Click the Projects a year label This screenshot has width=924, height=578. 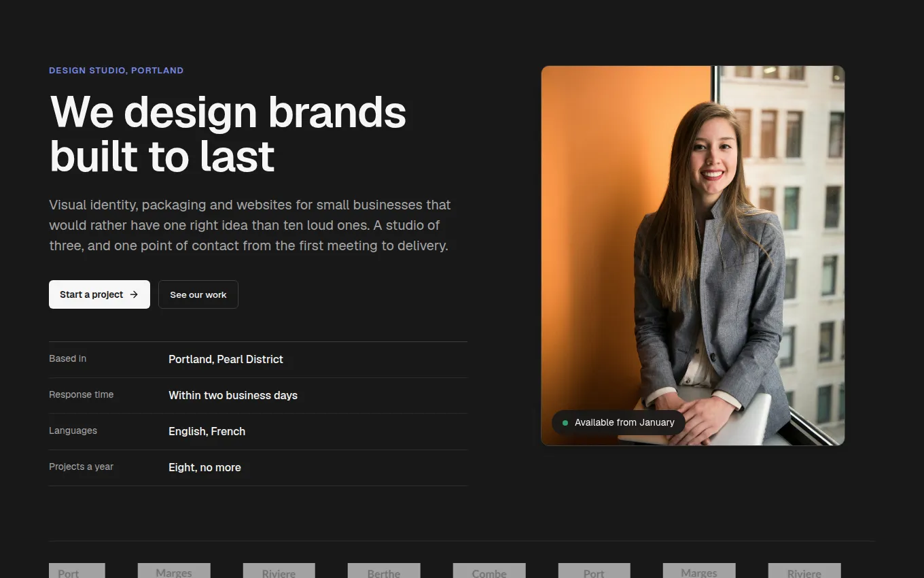coord(82,466)
